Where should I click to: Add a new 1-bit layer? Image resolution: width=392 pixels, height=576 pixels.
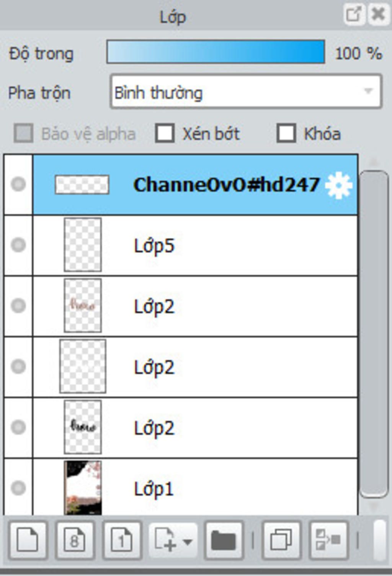pyautogui.click(x=122, y=540)
